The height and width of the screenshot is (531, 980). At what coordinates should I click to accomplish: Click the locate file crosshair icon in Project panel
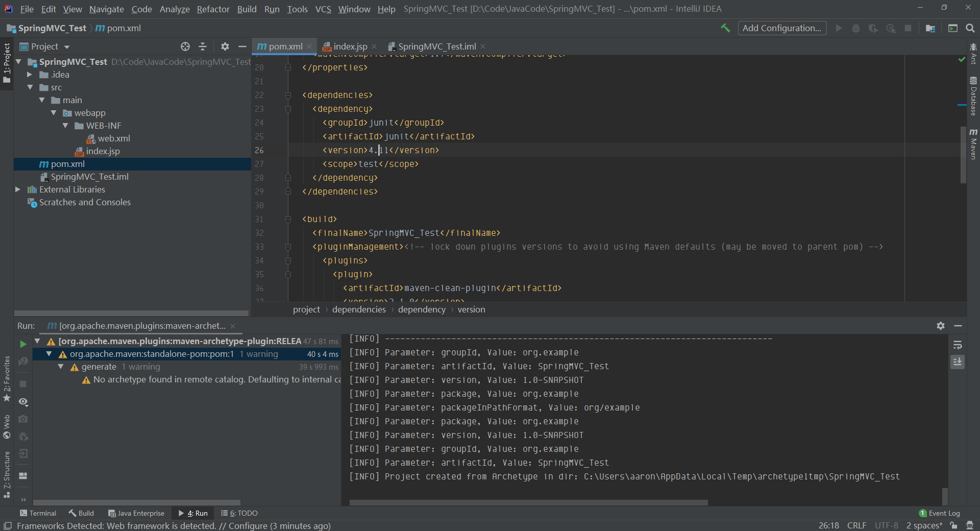(x=185, y=46)
